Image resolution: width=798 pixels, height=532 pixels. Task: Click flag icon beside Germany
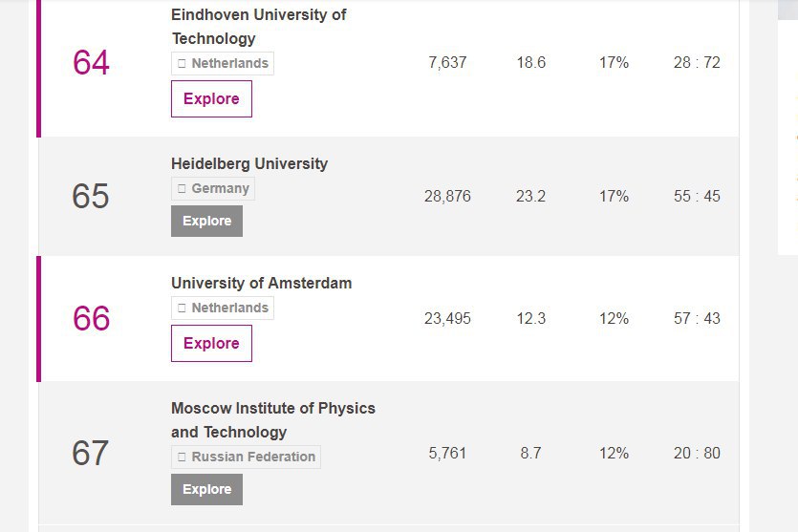point(182,189)
